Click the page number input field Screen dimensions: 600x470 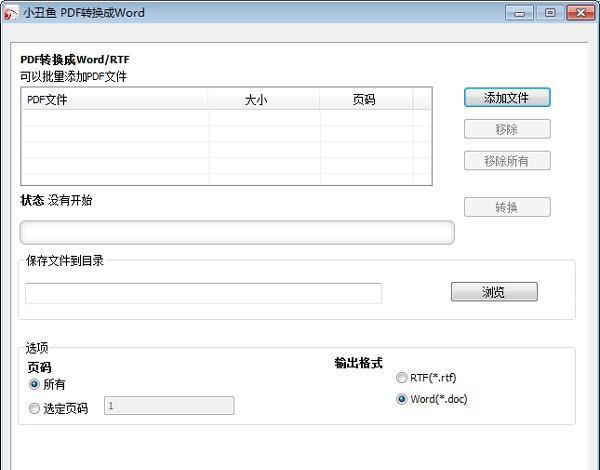[169, 406]
